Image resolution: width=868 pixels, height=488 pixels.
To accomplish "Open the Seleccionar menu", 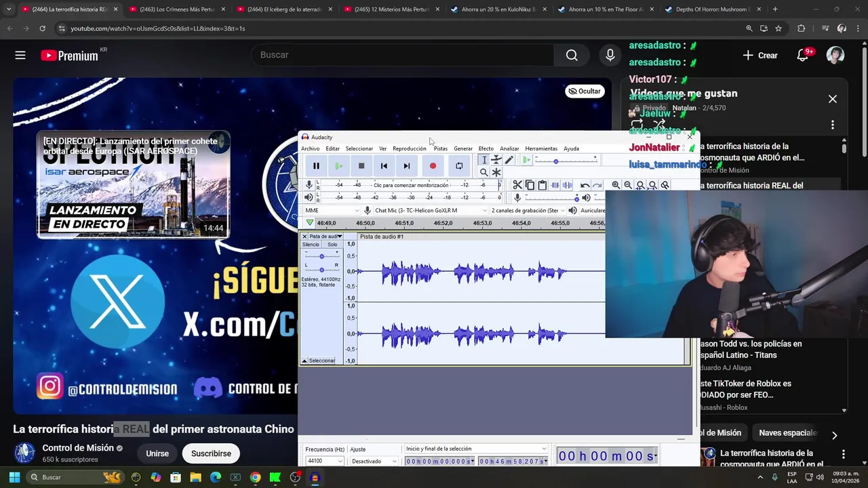I will click(x=359, y=148).
